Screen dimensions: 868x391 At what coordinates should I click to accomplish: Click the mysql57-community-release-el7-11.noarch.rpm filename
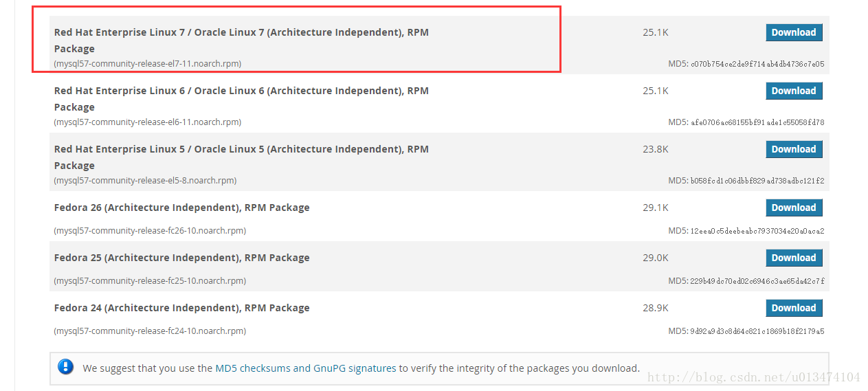pyautogui.click(x=148, y=64)
